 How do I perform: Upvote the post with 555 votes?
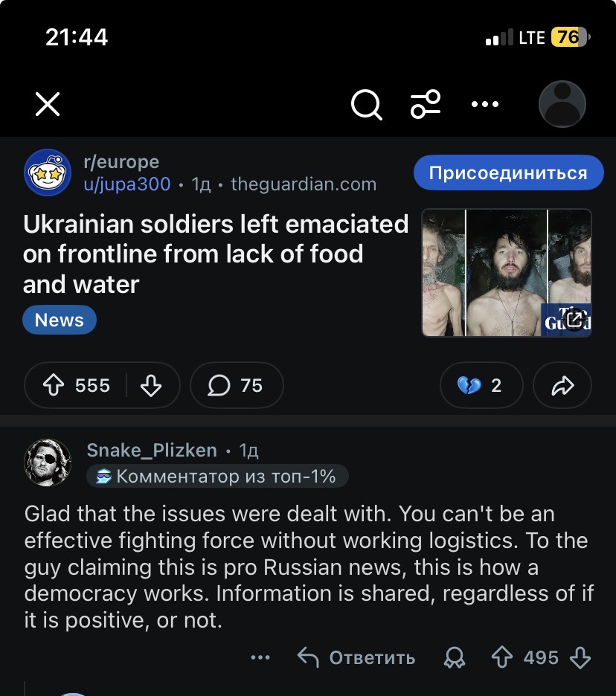click(54, 385)
